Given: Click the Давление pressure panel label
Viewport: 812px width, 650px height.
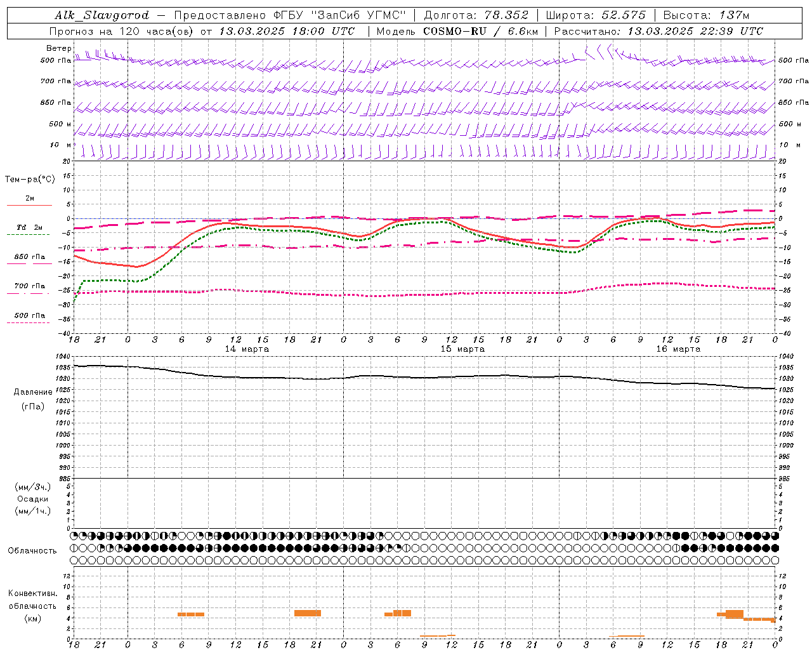Looking at the screenshot, I should coord(33,392).
